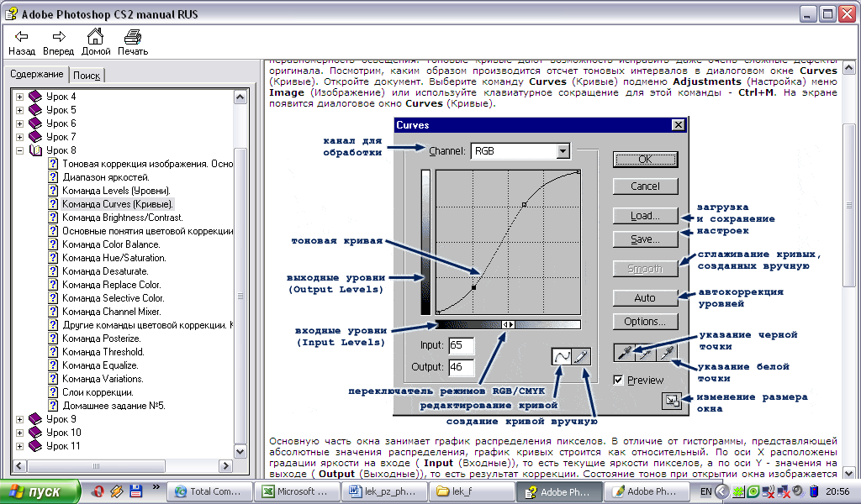This screenshot has height=504, width=861.
Task: Open topic Команда Threshold
Action: (103, 351)
